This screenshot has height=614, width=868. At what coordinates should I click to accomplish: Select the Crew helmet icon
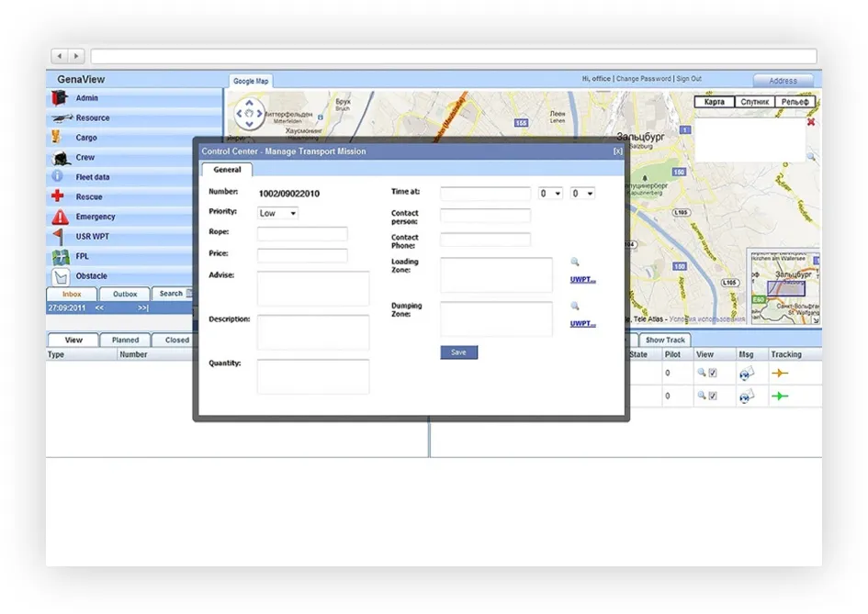point(61,158)
